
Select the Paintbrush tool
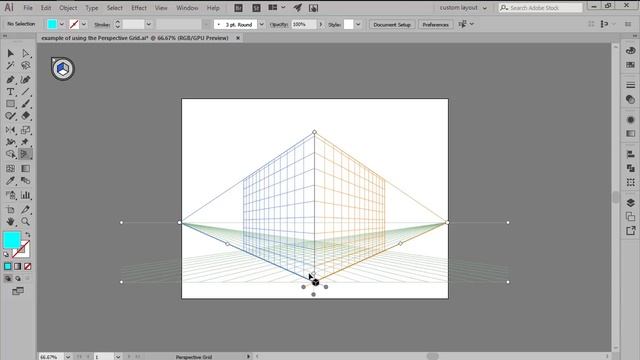click(x=26, y=104)
